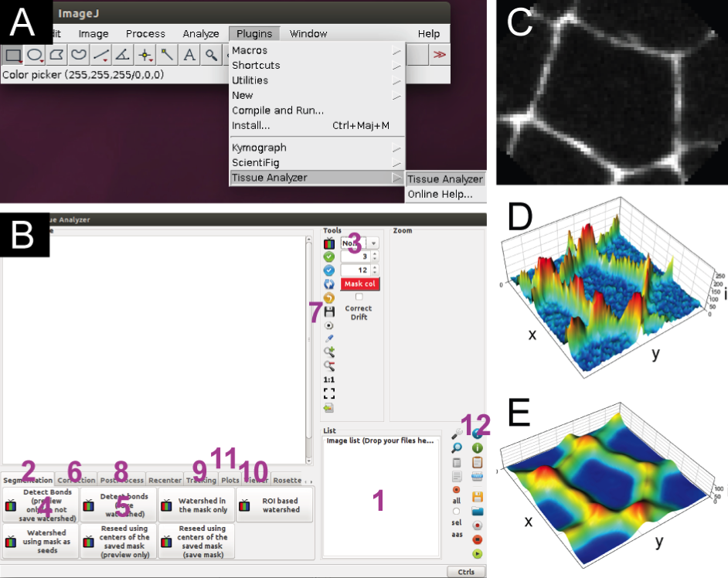Select the Oval selection tool
Screen dimensions: 728x578
point(35,55)
